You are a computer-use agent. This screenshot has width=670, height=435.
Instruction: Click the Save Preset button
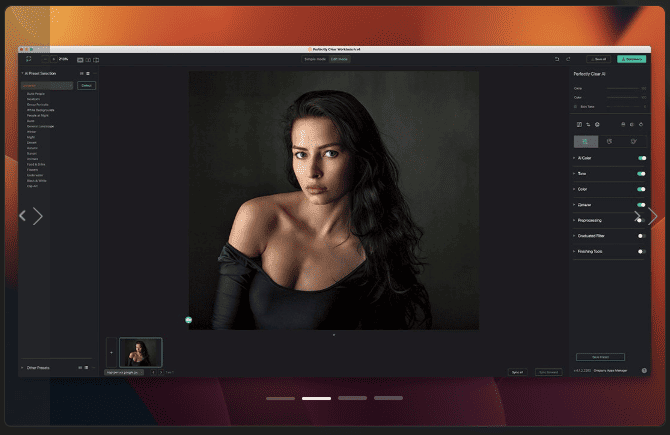coord(600,357)
